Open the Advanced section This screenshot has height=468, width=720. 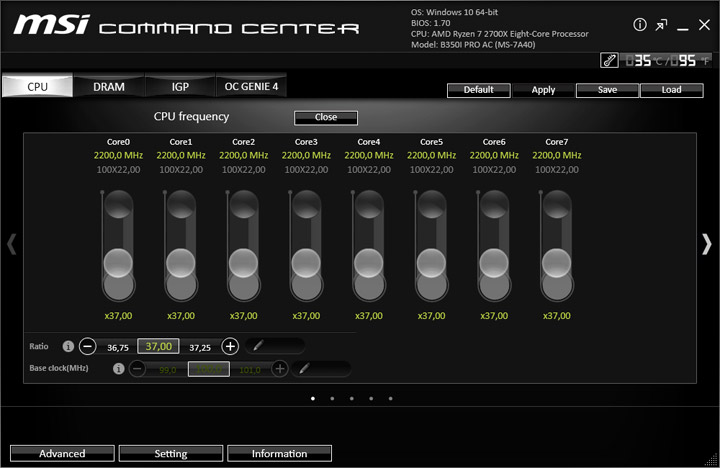tap(62, 453)
